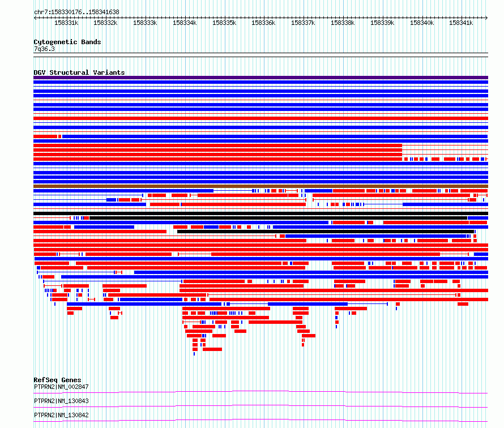Screen dimensions: 504x428
Task: Click ruler position 158334k
Action: tap(185, 23)
